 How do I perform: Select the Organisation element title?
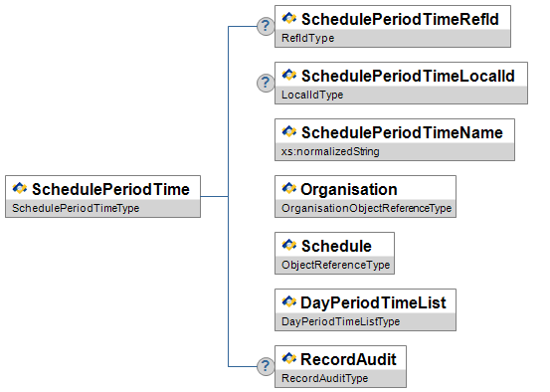point(349,189)
